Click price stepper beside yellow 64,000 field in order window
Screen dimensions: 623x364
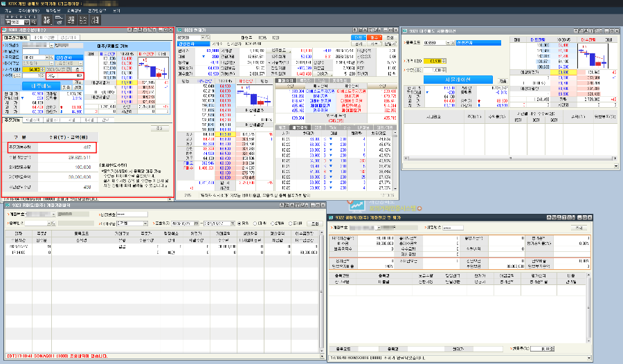coord(43,69)
